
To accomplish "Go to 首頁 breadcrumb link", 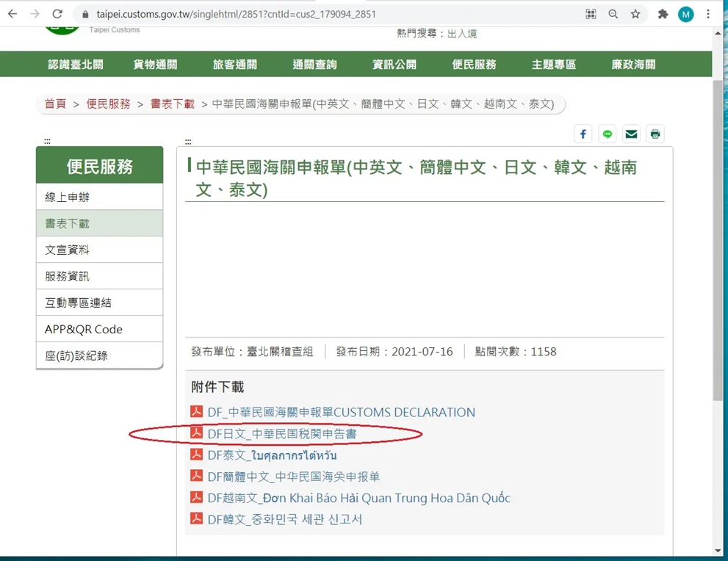I will pyautogui.click(x=55, y=104).
